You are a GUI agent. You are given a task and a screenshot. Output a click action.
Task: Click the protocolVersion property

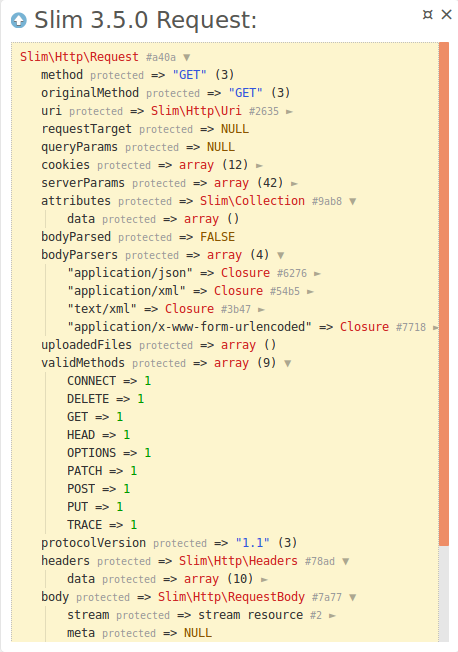[x=93, y=543]
